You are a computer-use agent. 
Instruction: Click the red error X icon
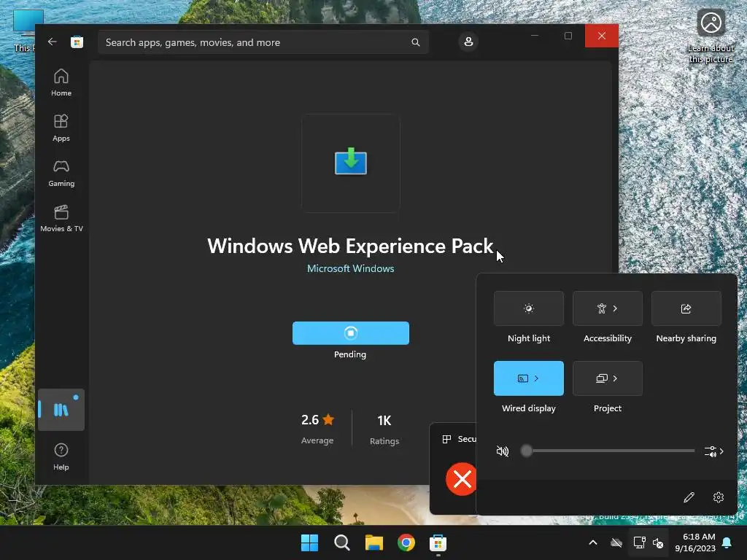[461, 479]
